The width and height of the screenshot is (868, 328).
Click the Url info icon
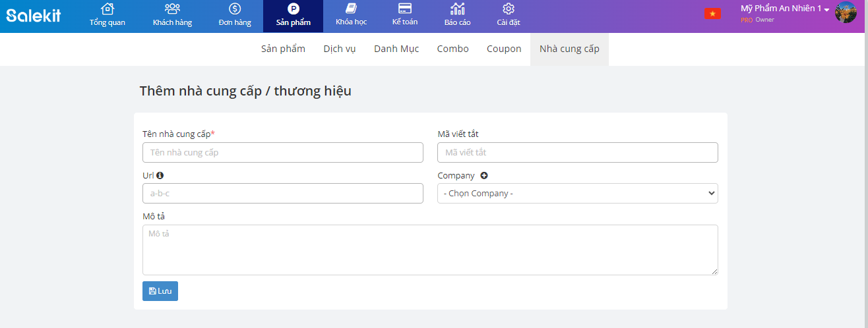point(160,176)
